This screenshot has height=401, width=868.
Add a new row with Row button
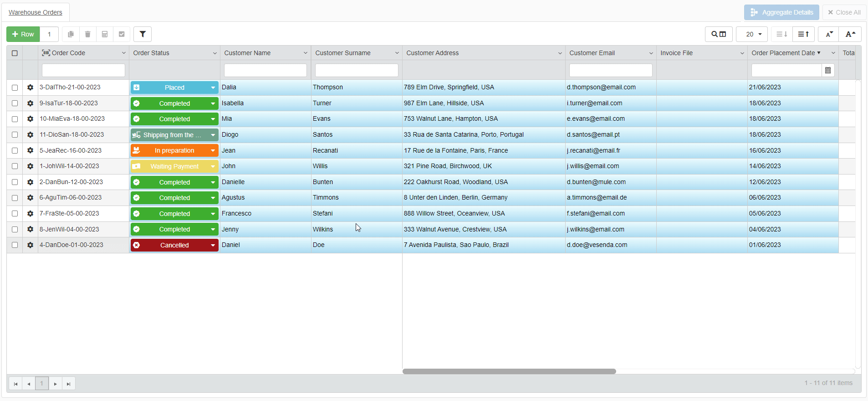[23, 34]
